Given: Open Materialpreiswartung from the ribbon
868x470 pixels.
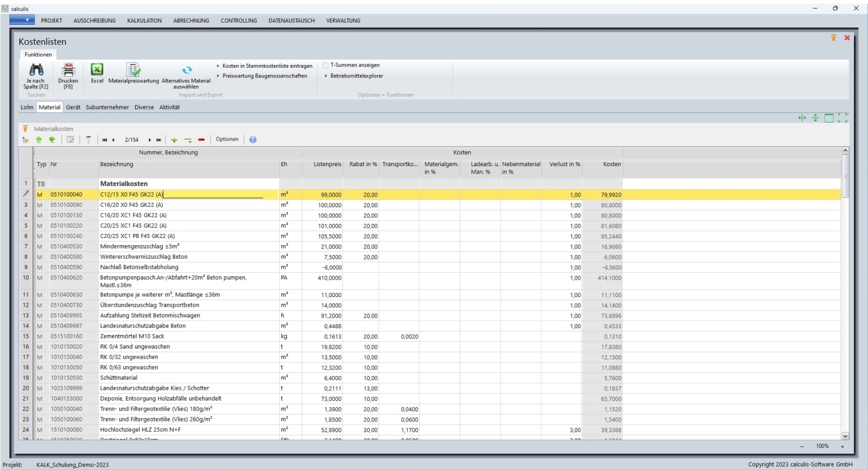Looking at the screenshot, I should point(133,70).
